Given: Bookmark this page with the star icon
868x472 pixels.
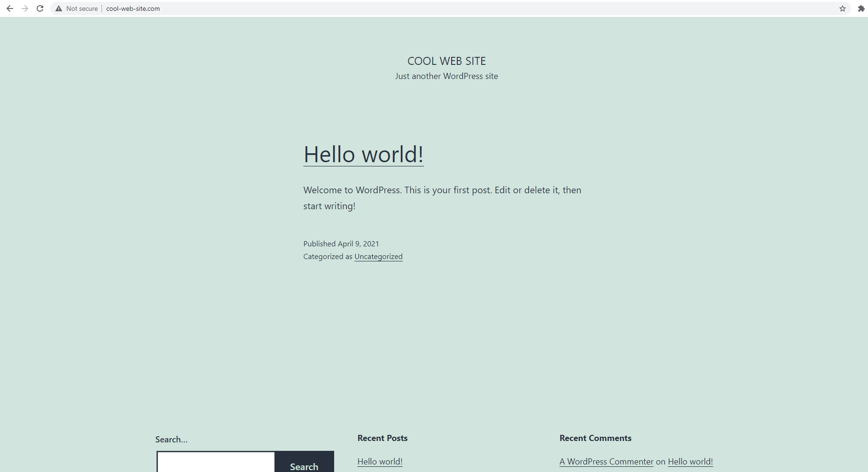Looking at the screenshot, I should (x=842, y=8).
